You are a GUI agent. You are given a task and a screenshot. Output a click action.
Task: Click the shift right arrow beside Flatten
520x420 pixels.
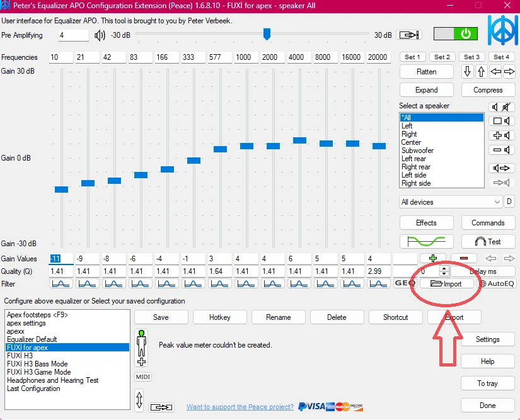point(509,72)
